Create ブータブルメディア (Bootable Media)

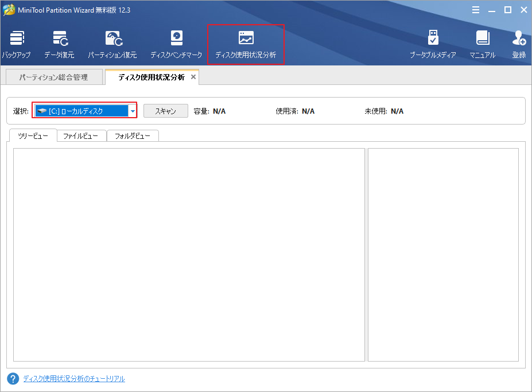point(433,44)
